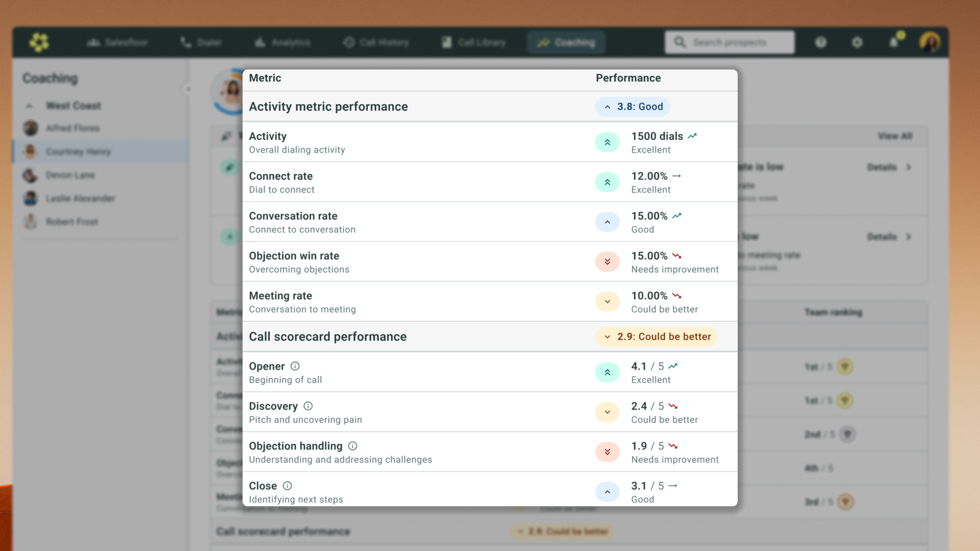The height and width of the screenshot is (551, 980).
Task: Click the 4.1 / 5 upward trend icon
Action: 673,366
